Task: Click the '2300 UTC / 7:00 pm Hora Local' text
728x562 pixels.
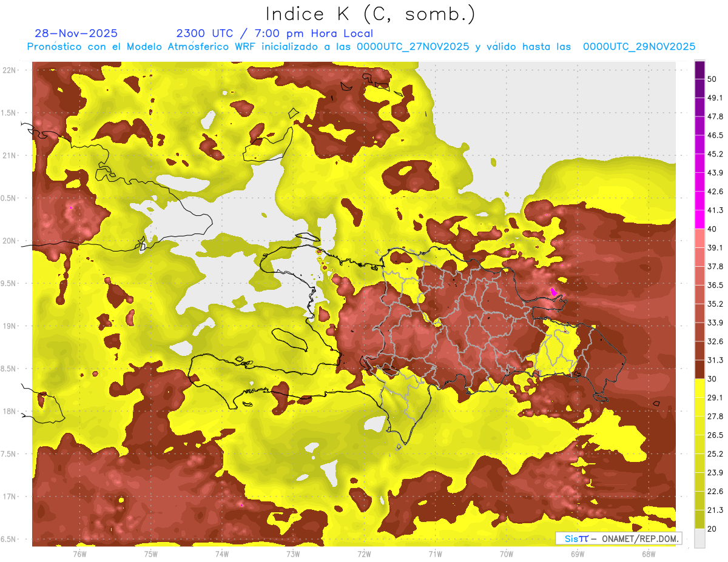Action: [275, 33]
